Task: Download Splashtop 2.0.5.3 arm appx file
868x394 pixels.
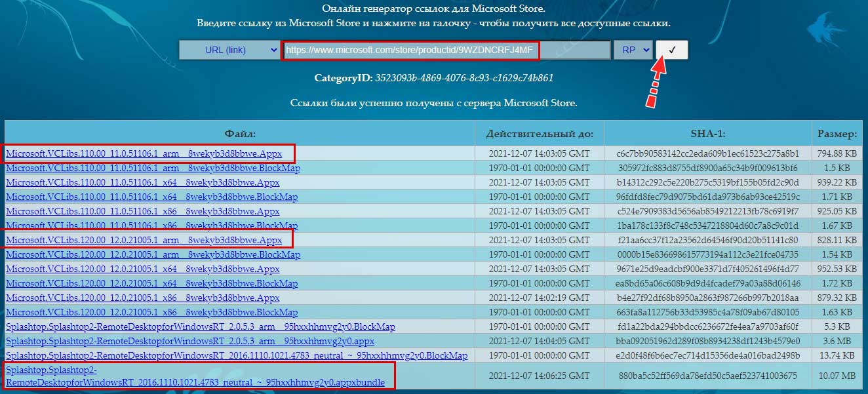Action: 190,341
